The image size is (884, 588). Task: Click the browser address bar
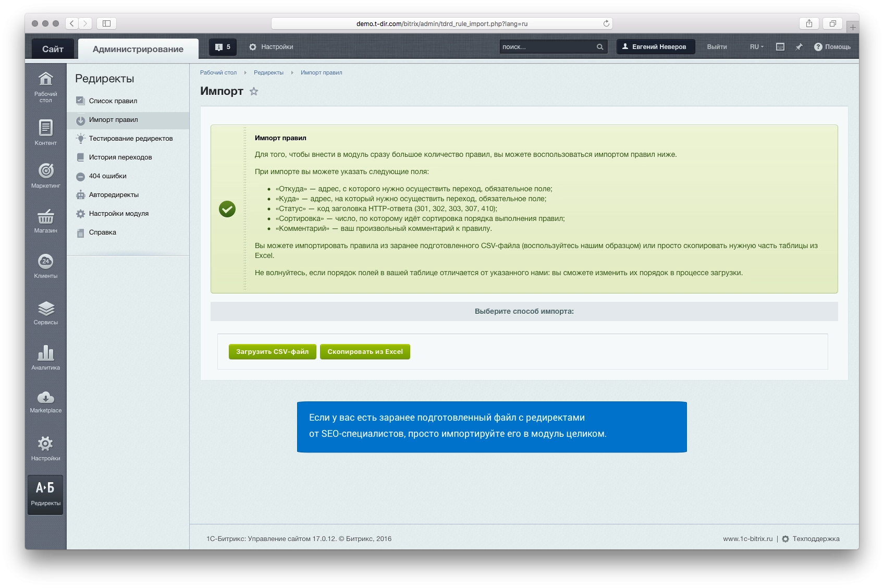441,23
